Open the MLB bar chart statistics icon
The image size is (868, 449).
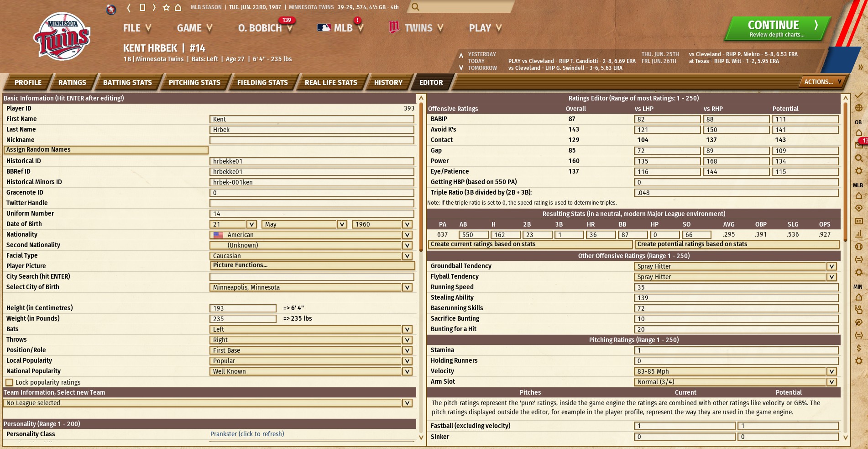click(858, 234)
